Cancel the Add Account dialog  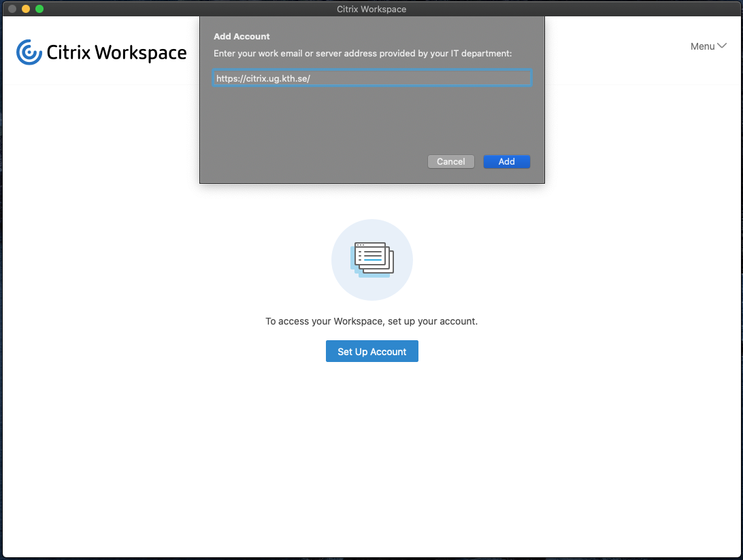[450, 161]
